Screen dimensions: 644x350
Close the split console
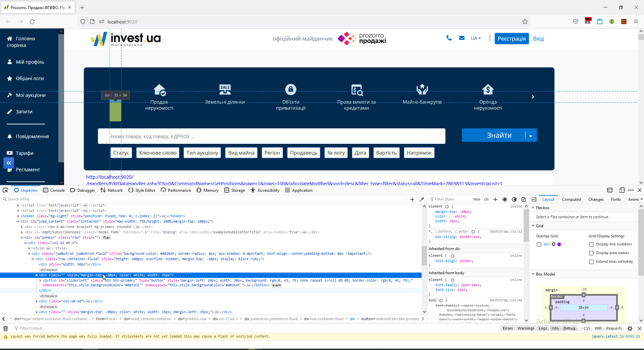[x=640, y=328]
